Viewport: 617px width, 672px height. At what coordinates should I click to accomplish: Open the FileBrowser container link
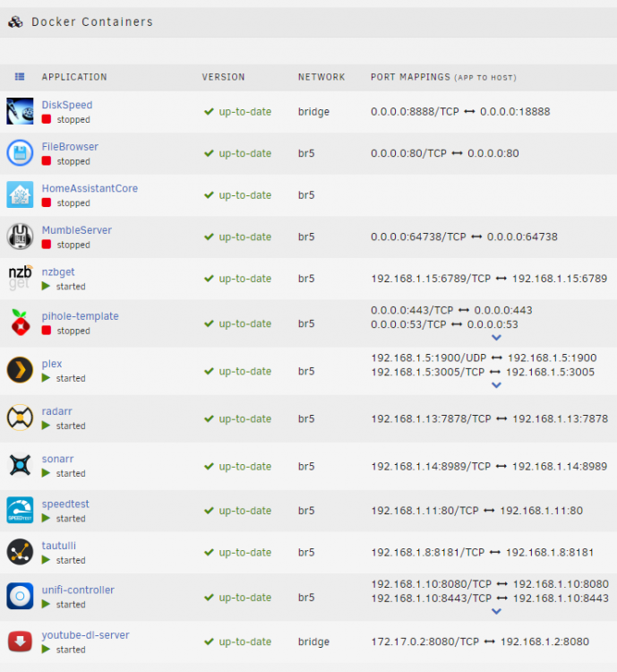tap(70, 147)
